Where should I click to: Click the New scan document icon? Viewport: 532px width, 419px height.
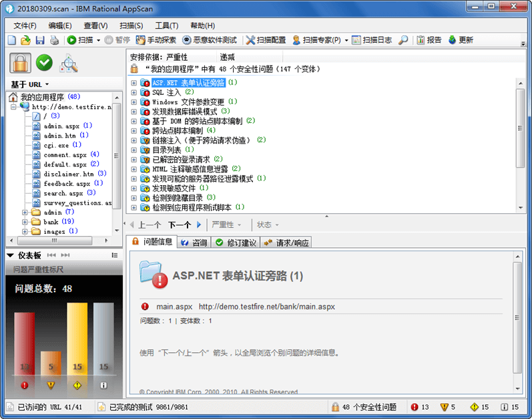[12, 40]
